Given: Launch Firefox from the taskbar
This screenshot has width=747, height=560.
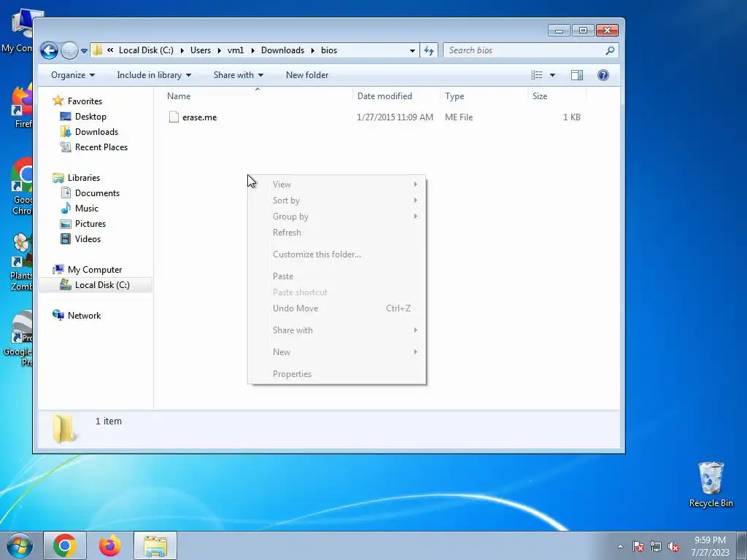Looking at the screenshot, I should coord(110,545).
